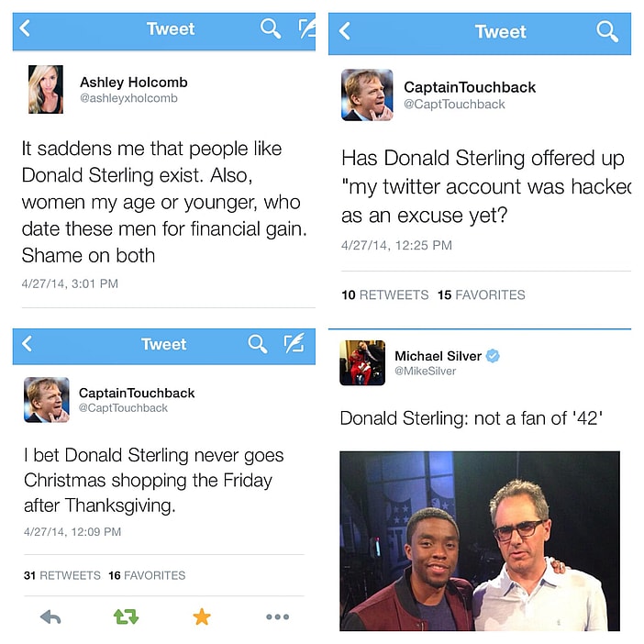
Task: Open 15 FAVORITES on hacked-account tweet
Action: 482,294
